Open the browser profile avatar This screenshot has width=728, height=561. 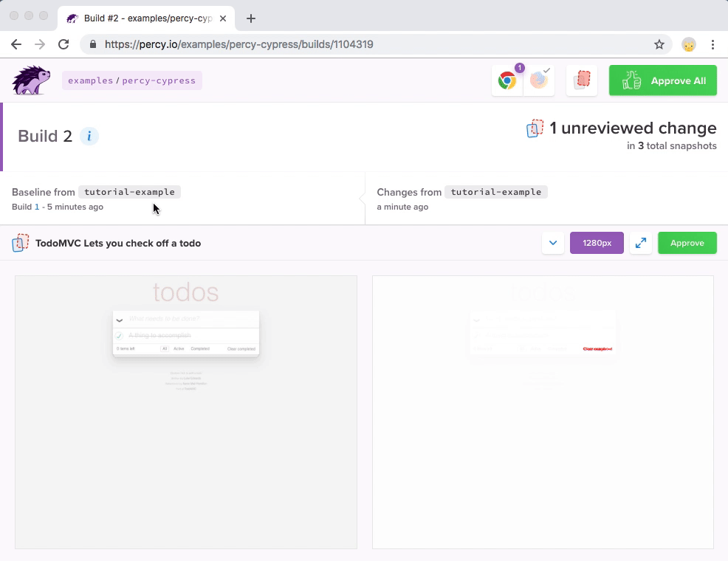pyautogui.click(x=689, y=44)
